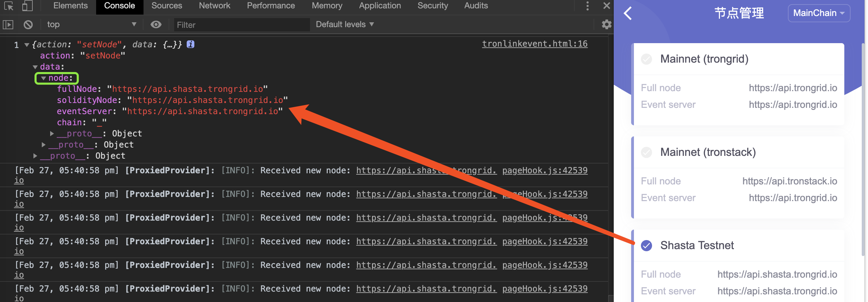This screenshot has width=868, height=302.
Task: Open the Sources tab
Action: (167, 6)
